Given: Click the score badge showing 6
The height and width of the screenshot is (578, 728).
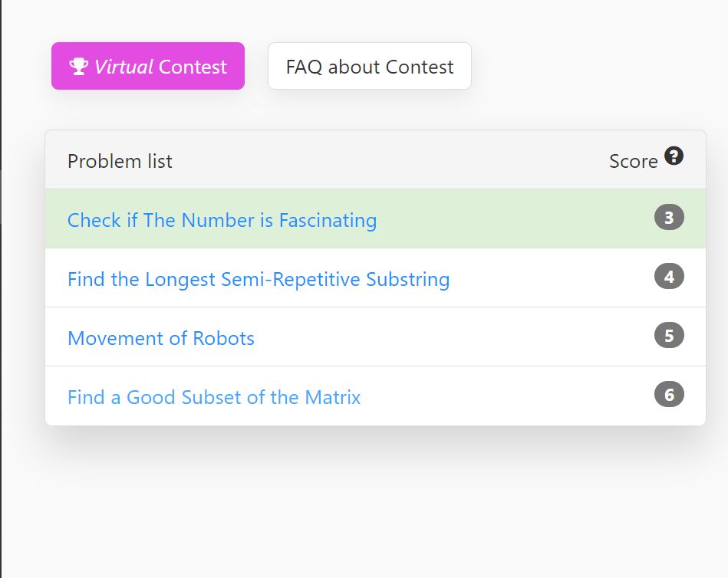Looking at the screenshot, I should coord(669,394).
